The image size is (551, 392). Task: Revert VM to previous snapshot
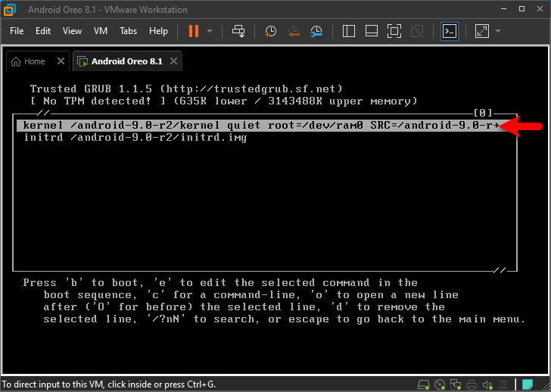[294, 31]
